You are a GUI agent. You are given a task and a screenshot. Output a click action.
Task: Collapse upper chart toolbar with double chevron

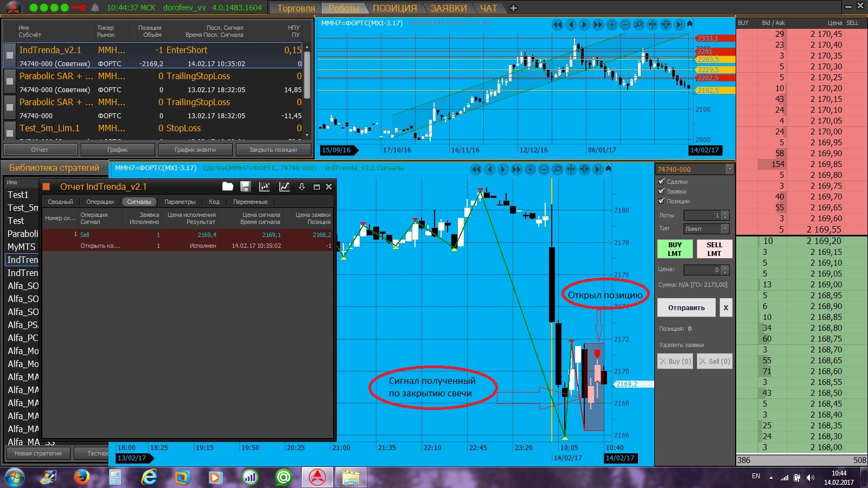[690, 24]
